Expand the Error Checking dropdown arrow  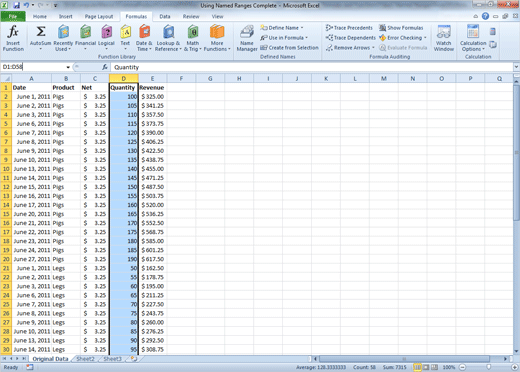point(425,38)
